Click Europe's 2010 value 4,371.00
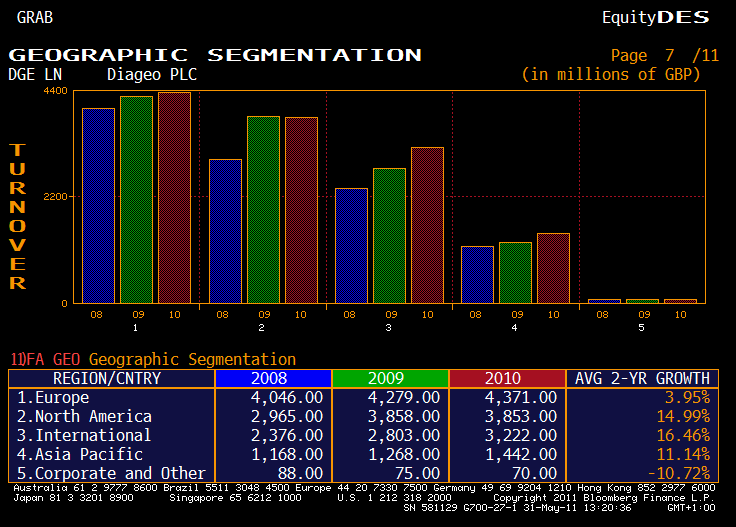The height and width of the screenshot is (527, 736). 520,397
